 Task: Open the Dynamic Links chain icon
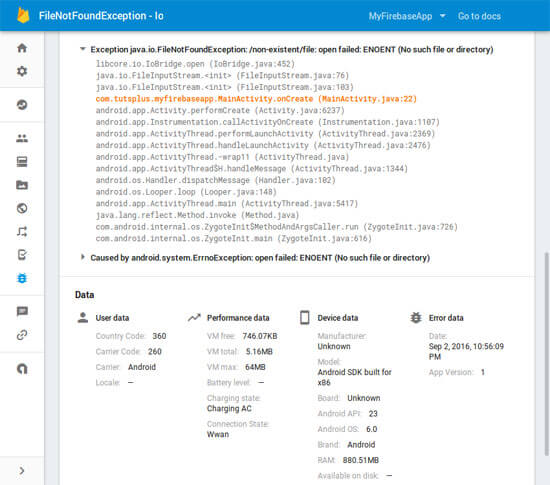[x=22, y=335]
